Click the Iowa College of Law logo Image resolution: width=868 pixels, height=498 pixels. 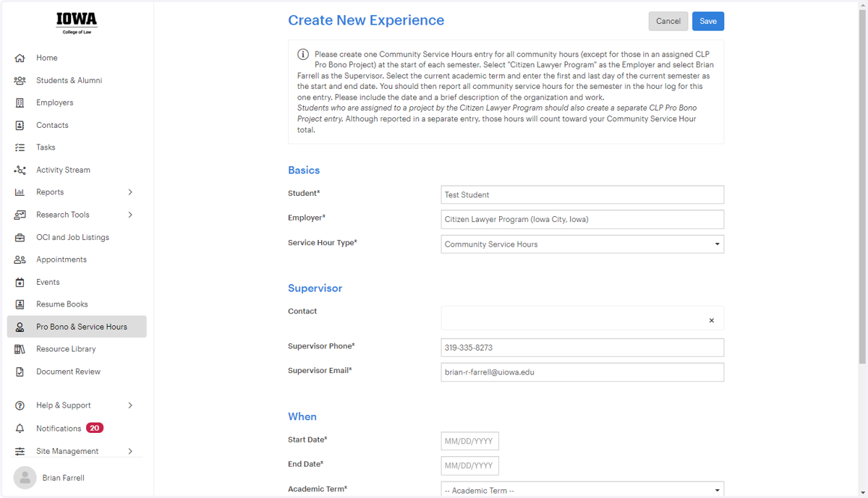point(77,23)
